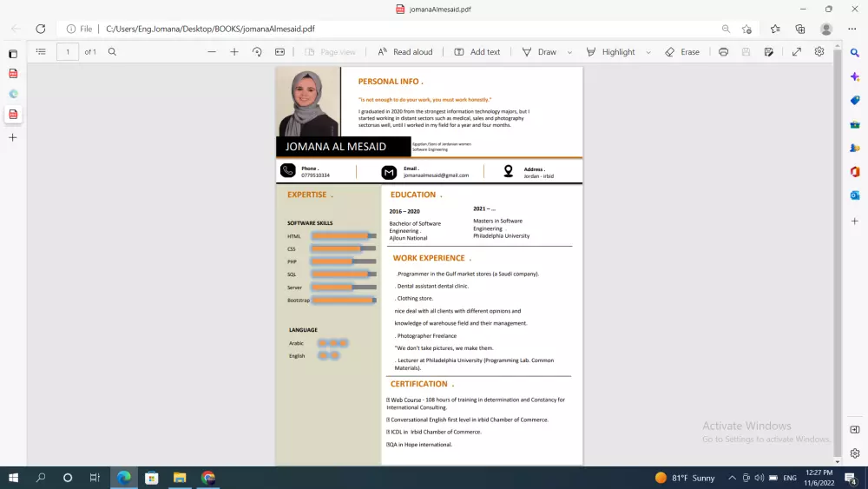The width and height of the screenshot is (868, 489).
Task: Rotate the PDF page
Action: 257,51
